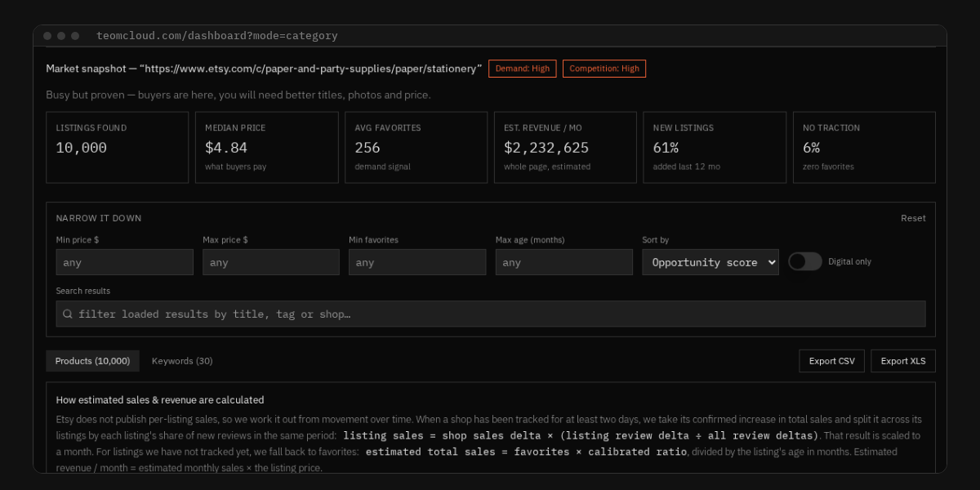Reset the narrow-down filters
Viewport: 980px width, 490px height.
tap(913, 218)
